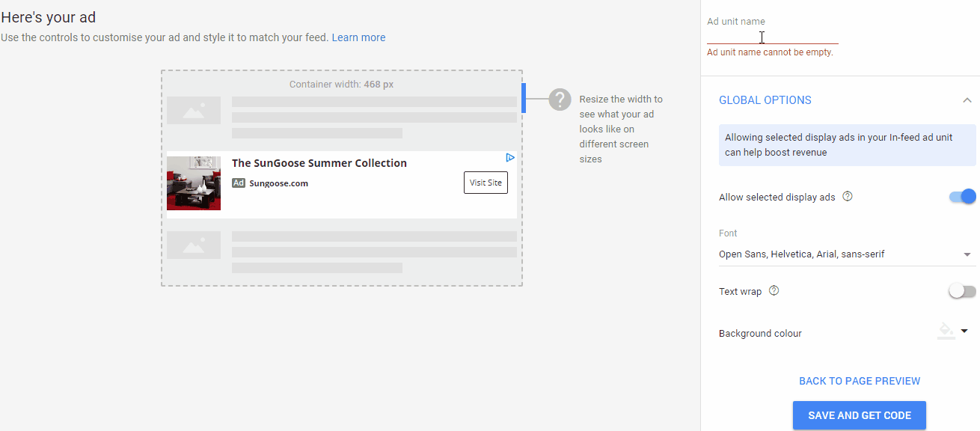This screenshot has width=980, height=431.
Task: Enable the Text wrap toggle
Action: coord(963,291)
